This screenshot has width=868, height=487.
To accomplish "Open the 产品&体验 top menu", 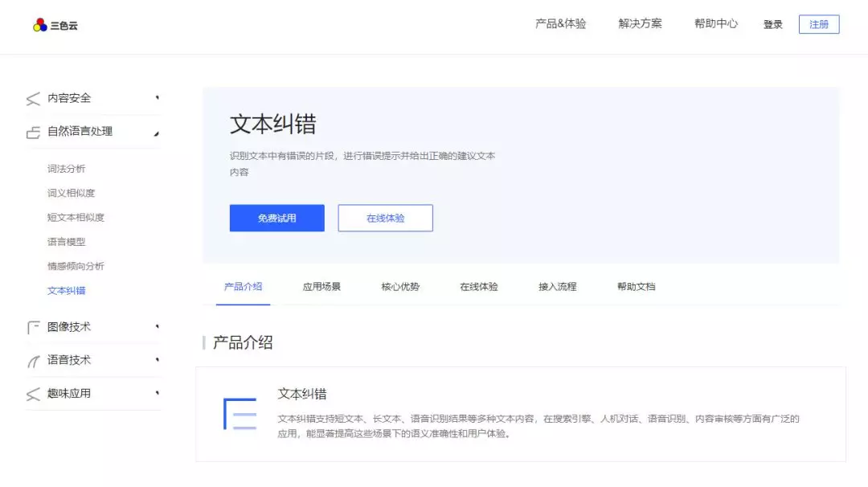I will point(560,24).
